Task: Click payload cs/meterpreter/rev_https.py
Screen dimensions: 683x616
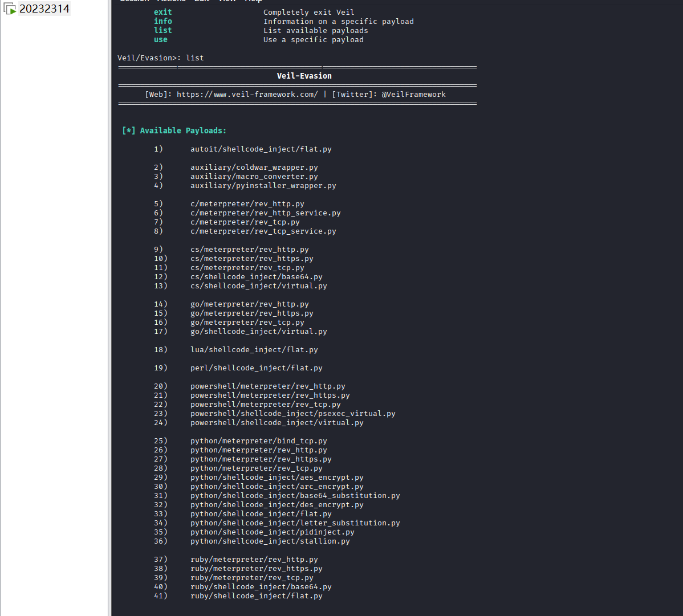Action: click(x=252, y=259)
